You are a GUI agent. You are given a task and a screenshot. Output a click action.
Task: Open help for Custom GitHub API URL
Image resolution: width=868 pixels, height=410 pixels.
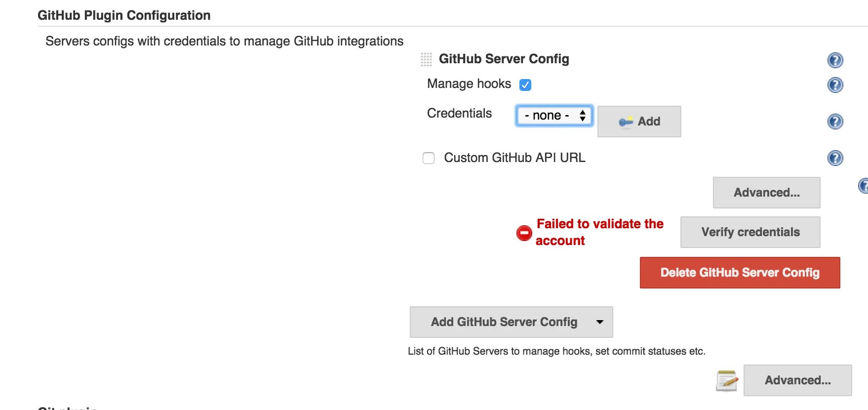click(x=835, y=158)
